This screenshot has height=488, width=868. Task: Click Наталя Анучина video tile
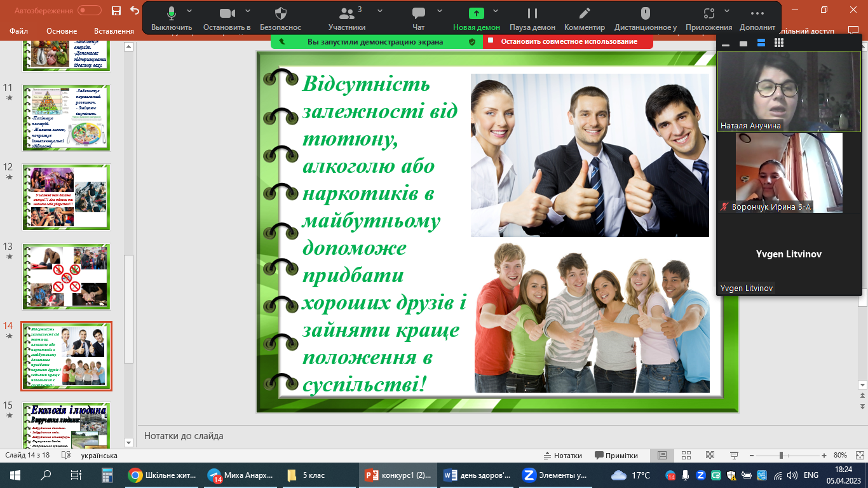(789, 91)
